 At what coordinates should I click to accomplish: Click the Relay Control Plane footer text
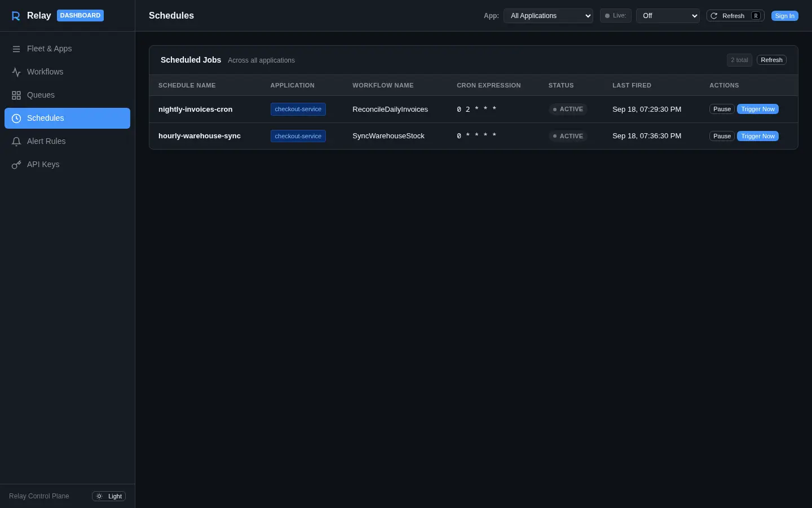click(x=39, y=496)
